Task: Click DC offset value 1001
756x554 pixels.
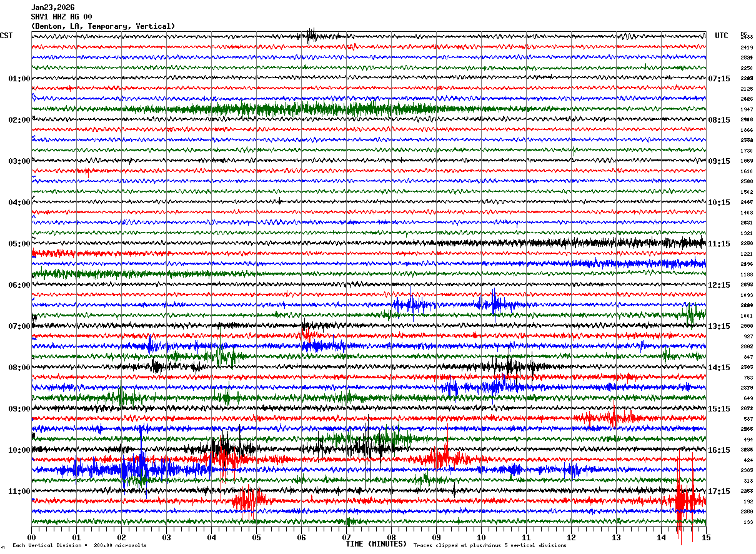Action: [x=747, y=316]
